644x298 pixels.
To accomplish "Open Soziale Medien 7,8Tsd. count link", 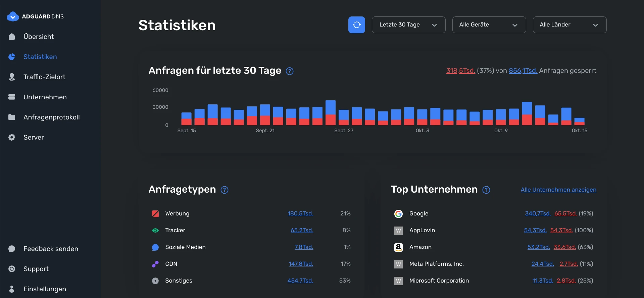I will point(304,247).
